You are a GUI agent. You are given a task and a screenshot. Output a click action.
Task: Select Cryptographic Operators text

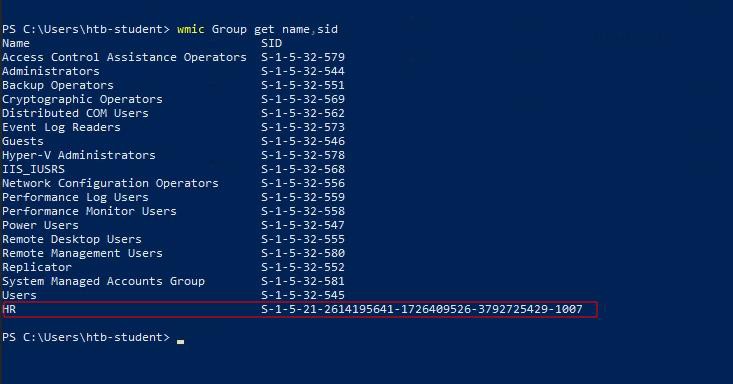pos(82,99)
